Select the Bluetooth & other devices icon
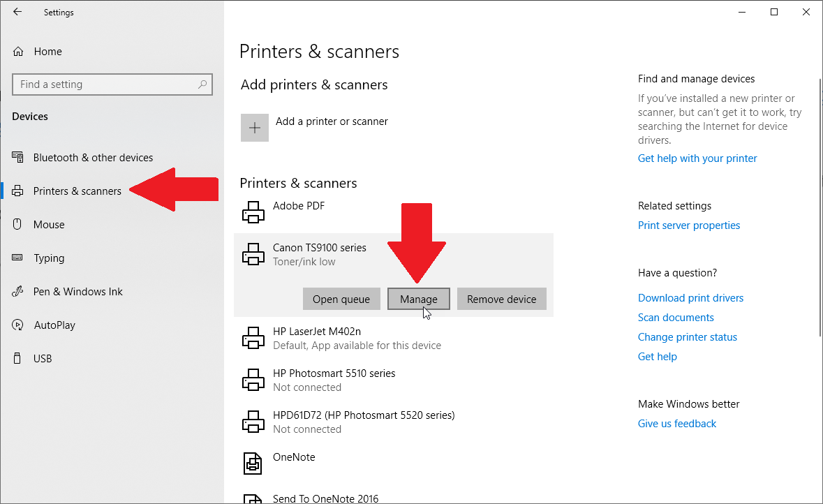This screenshot has width=823, height=504. coord(17,157)
